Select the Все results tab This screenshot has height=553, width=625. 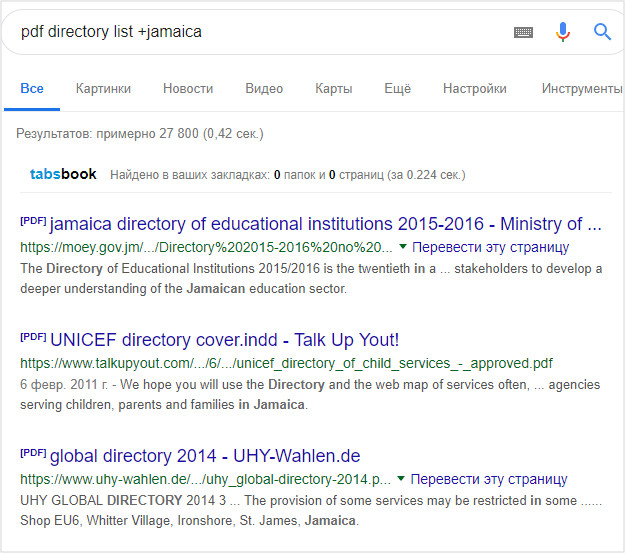pyautogui.click(x=32, y=89)
